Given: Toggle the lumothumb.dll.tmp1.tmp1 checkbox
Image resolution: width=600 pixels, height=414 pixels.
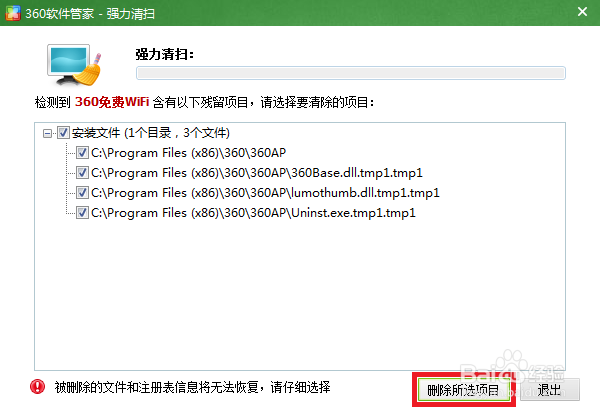Looking at the screenshot, I should (x=82, y=192).
